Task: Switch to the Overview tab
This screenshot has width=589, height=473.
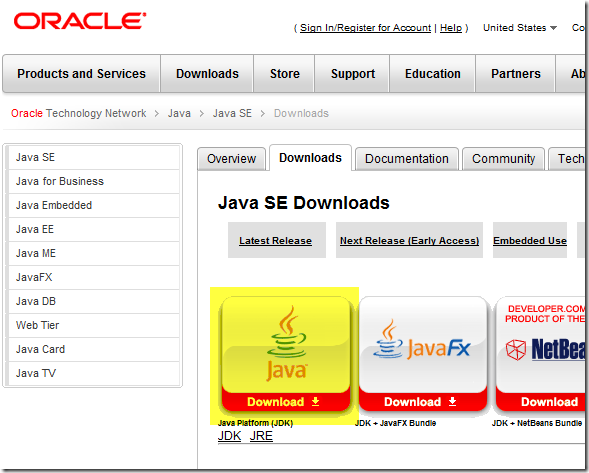Action: pyautogui.click(x=231, y=159)
